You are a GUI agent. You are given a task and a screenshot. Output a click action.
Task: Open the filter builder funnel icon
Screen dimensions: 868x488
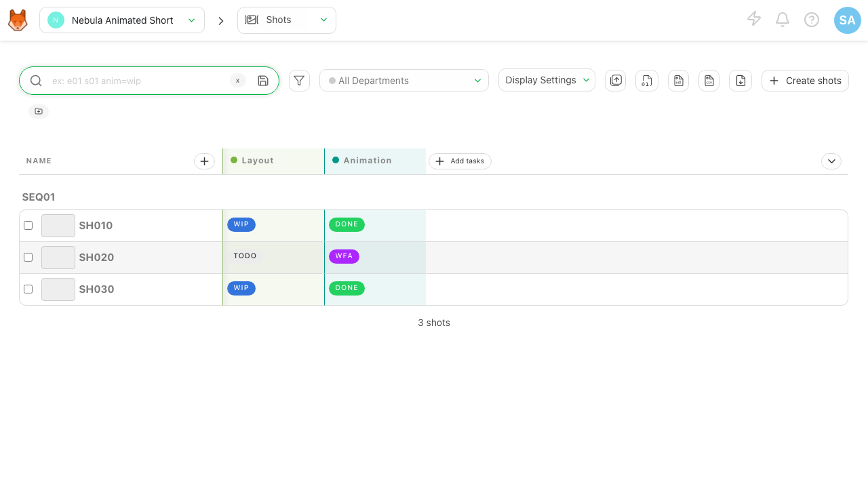click(x=299, y=81)
